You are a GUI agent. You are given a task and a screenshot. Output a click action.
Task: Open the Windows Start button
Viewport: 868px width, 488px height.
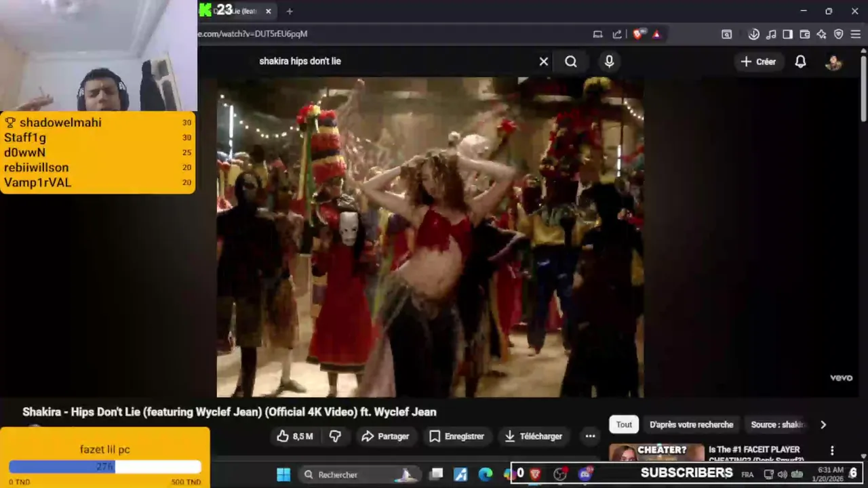pos(283,474)
